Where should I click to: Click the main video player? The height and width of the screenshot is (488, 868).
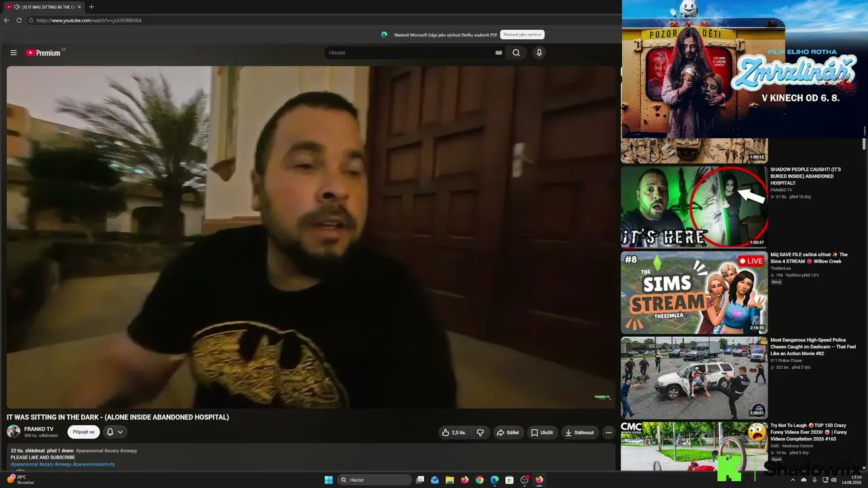[x=311, y=237]
